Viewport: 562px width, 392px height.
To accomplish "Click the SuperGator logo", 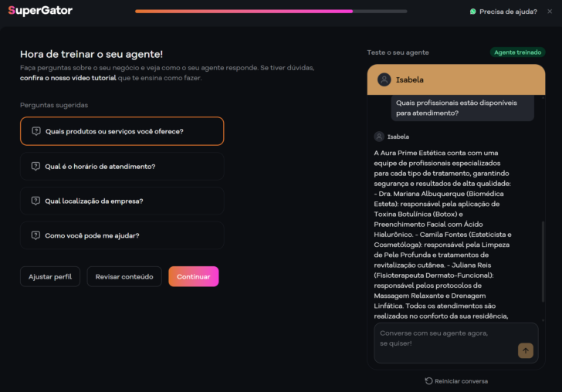I will 40,11.
